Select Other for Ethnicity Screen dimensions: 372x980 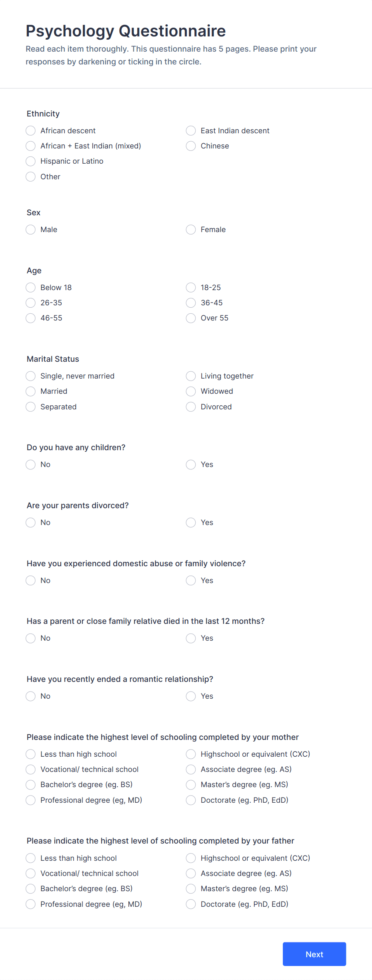pyautogui.click(x=30, y=176)
